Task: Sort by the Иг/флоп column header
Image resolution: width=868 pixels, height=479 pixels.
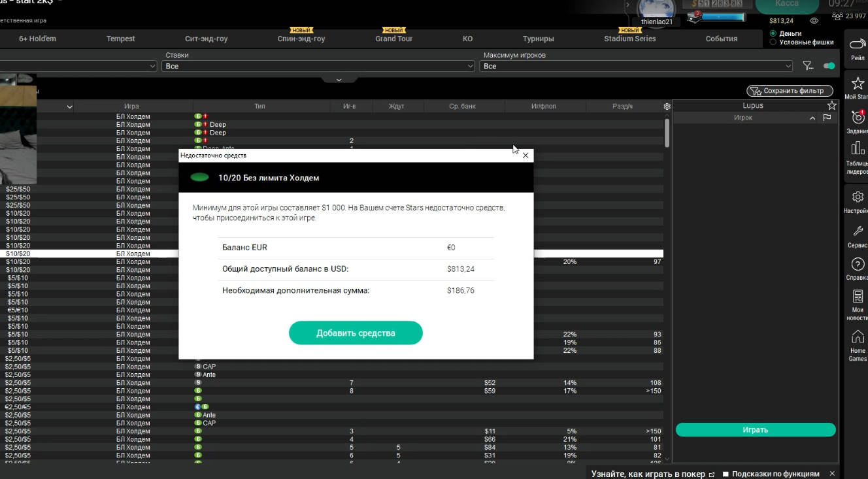Action: click(x=544, y=106)
